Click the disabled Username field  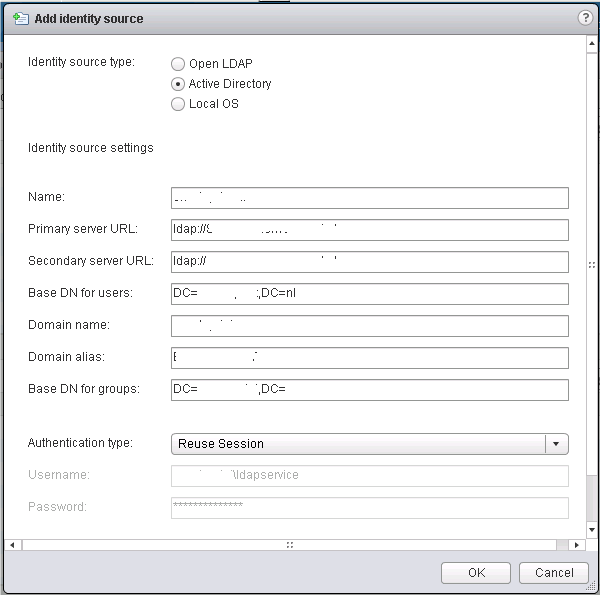pyautogui.click(x=370, y=476)
